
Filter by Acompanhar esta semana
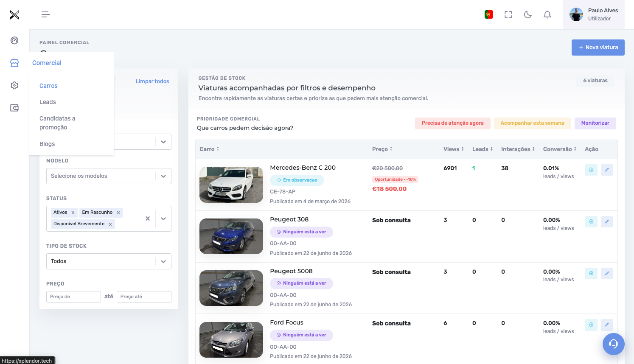pyautogui.click(x=532, y=123)
